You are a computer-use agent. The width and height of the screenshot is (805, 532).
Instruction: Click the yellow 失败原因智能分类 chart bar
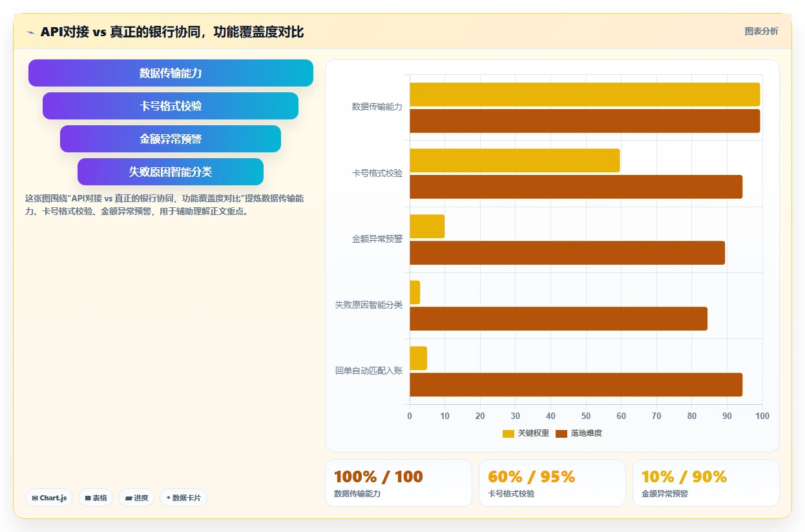(415, 292)
